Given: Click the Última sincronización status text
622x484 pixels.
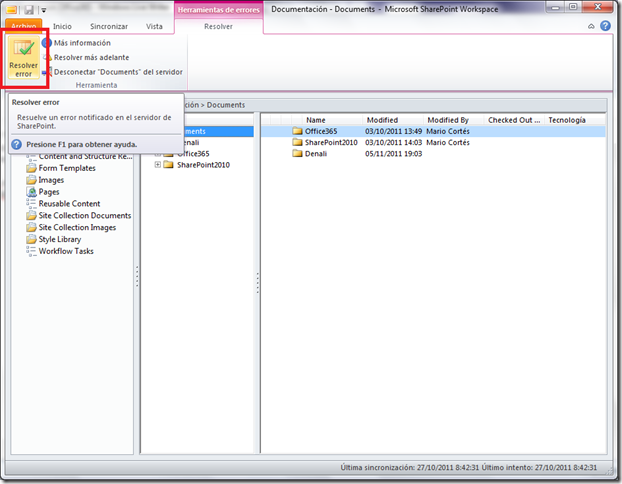Looking at the screenshot, I should [x=410, y=468].
